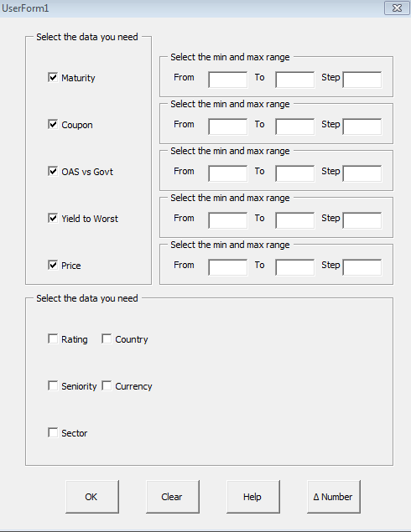
Task: Click the Coupon To input field
Action: click(x=295, y=127)
